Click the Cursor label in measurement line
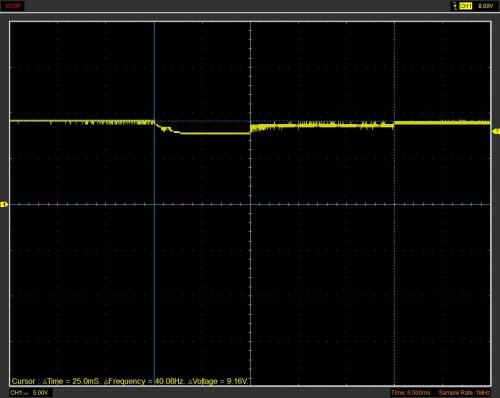The image size is (500, 398). pos(23,381)
